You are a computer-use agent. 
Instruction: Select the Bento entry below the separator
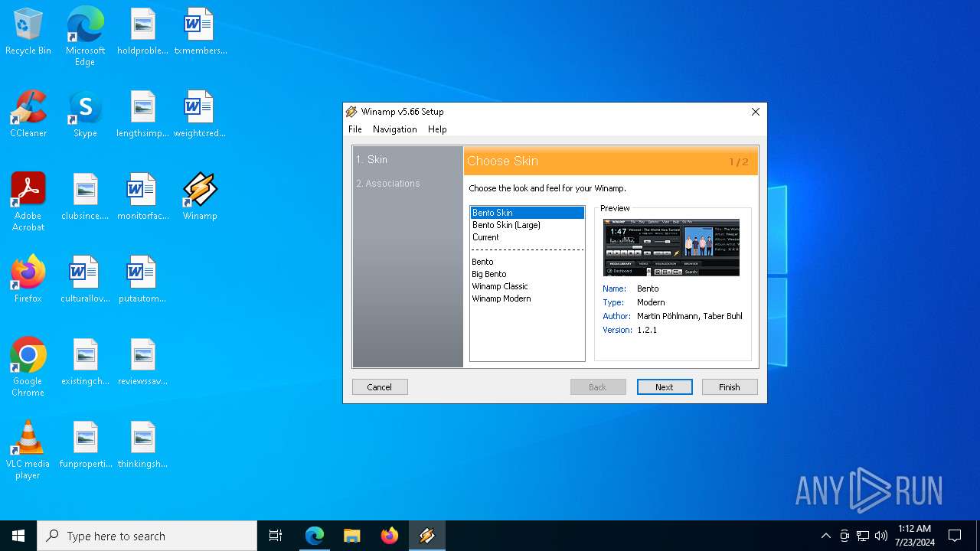point(527,262)
